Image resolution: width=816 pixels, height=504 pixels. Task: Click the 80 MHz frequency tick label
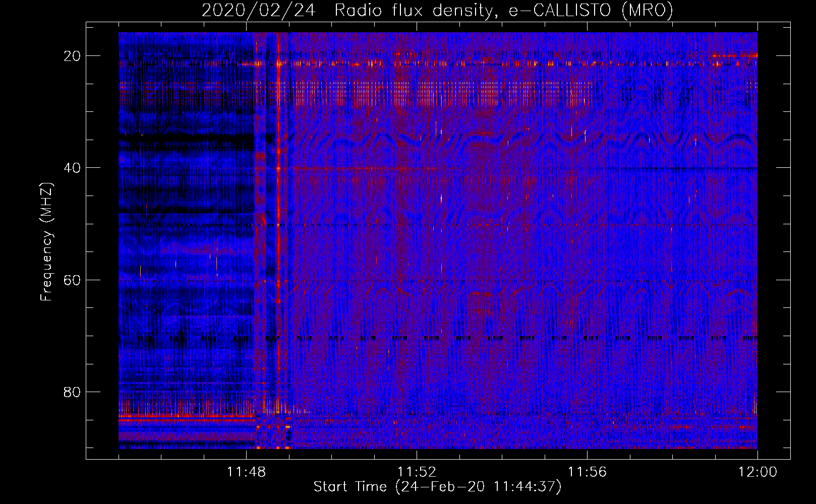tap(72, 392)
